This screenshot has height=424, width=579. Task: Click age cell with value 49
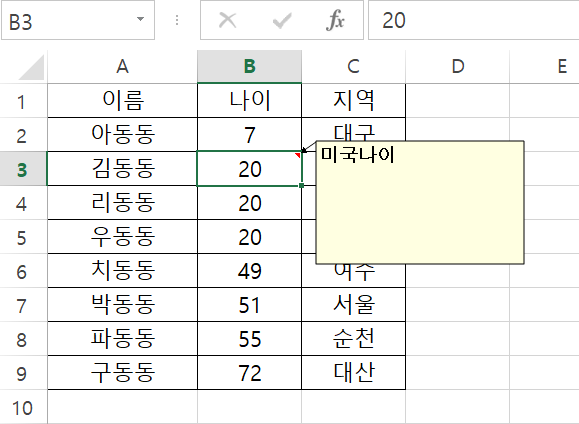(250, 271)
